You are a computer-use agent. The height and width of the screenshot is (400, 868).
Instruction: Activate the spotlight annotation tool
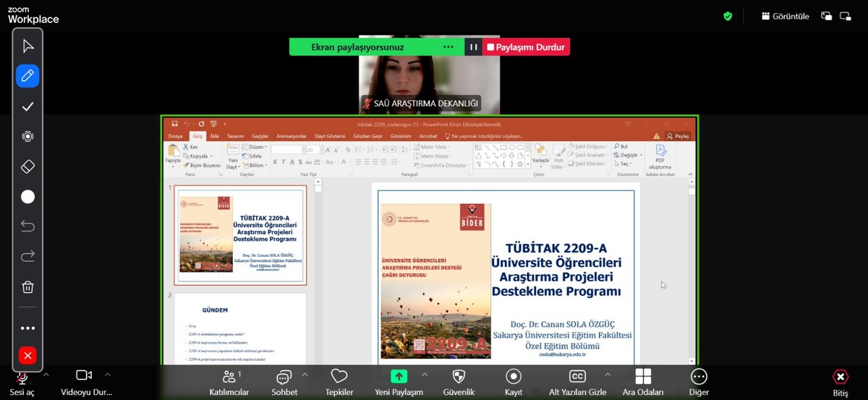coord(27,136)
